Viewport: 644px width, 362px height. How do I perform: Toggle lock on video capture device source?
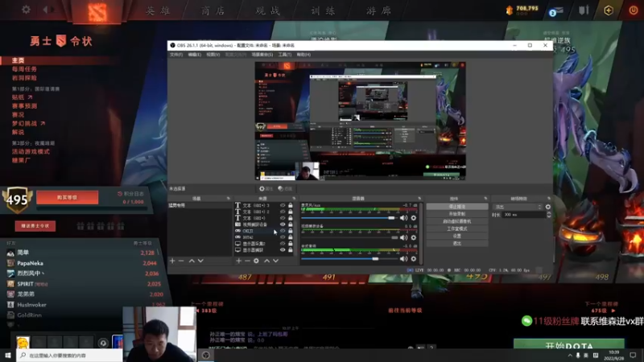(x=291, y=224)
